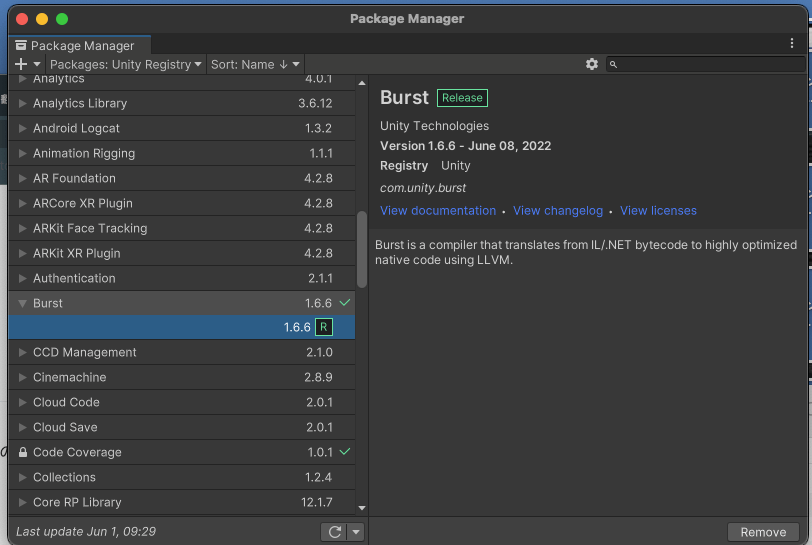The image size is (812, 545).
Task: Click version 12.1.7 of Core RP Library
Action: (x=316, y=502)
